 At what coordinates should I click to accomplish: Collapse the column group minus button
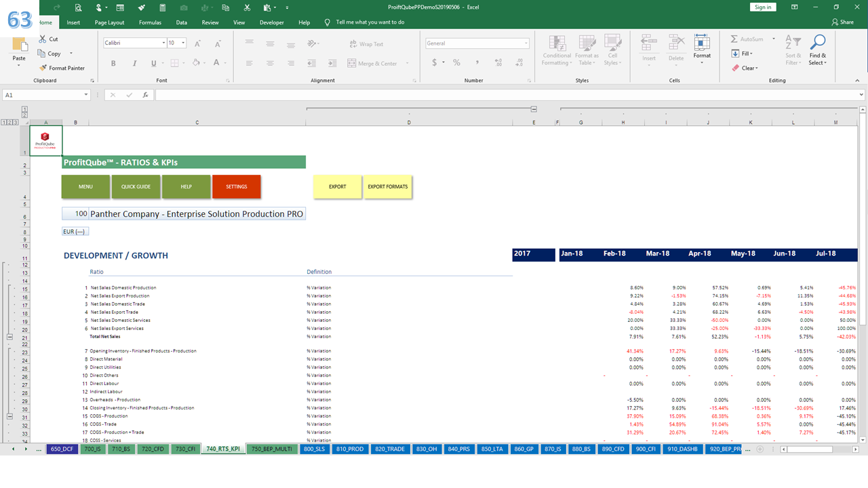point(534,108)
